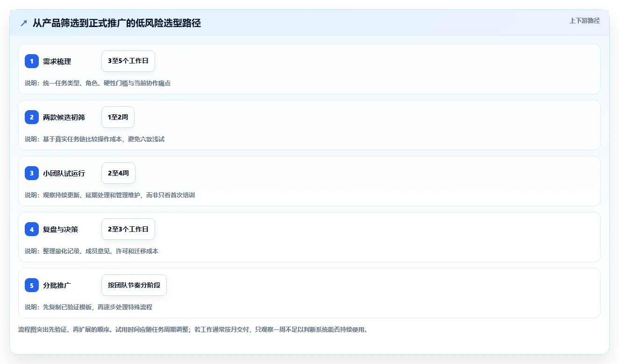The height and width of the screenshot is (364, 619).
Task: Select the '3至5个工作日' duration chip
Action: coord(128,61)
